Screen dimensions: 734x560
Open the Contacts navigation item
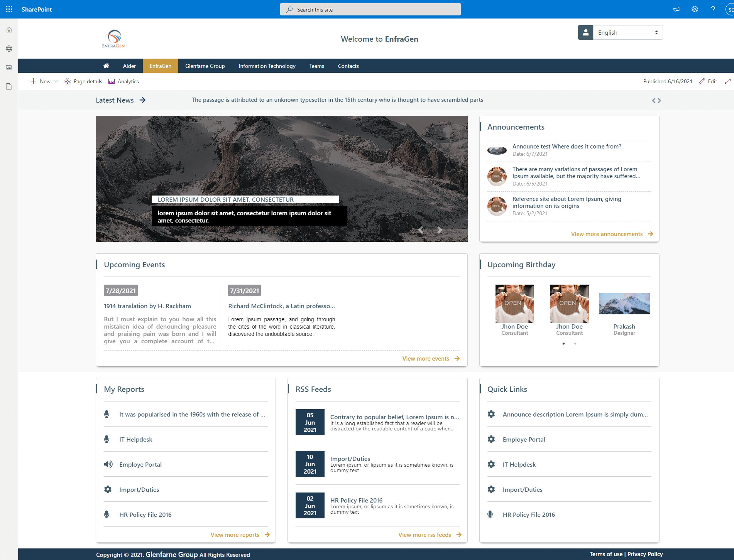[348, 66]
